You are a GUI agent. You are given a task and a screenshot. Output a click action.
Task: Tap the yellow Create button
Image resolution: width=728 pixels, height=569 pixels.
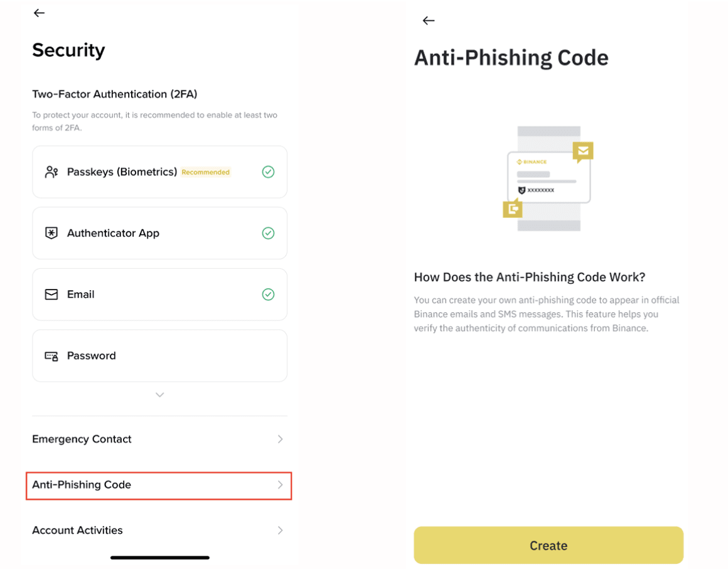coord(549,545)
